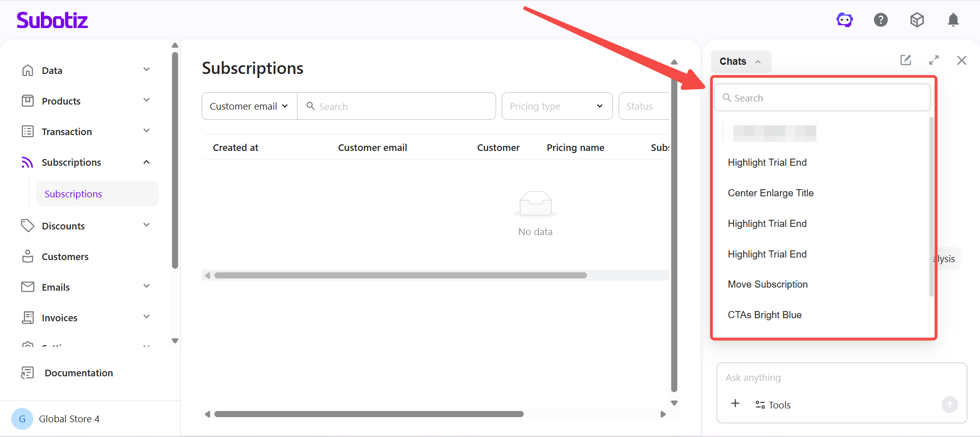This screenshot has width=980, height=437.
Task: Start a new chat with compose icon
Action: pos(905,60)
